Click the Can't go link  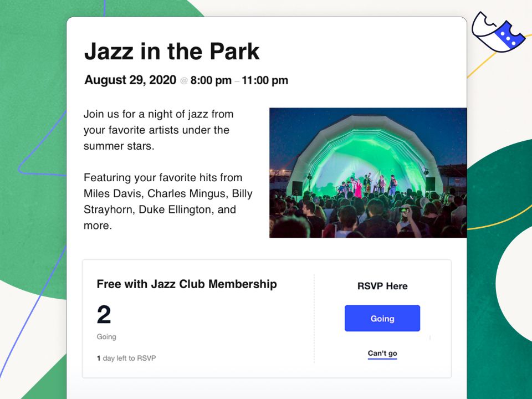point(382,354)
